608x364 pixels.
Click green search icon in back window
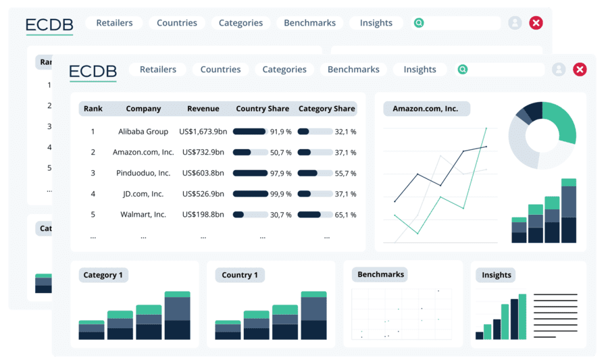pyautogui.click(x=419, y=23)
